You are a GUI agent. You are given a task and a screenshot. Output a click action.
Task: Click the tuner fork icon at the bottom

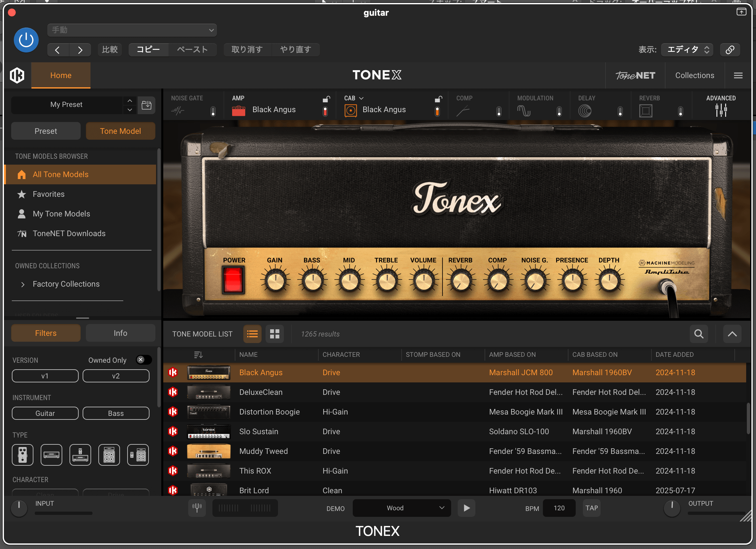[197, 508]
